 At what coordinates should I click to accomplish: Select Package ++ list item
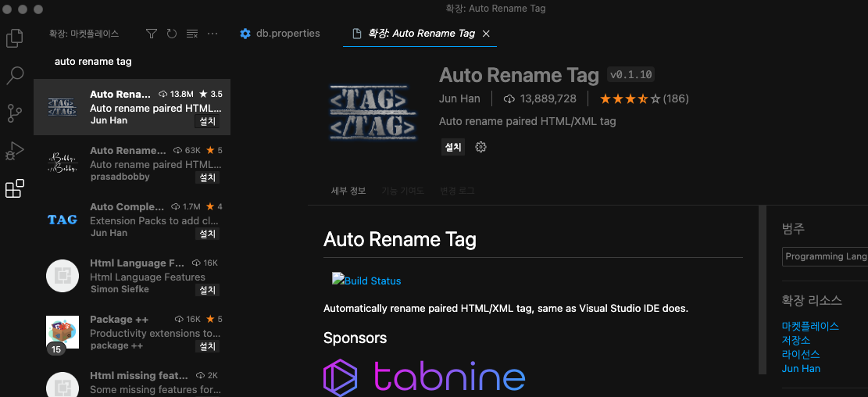[132, 332]
